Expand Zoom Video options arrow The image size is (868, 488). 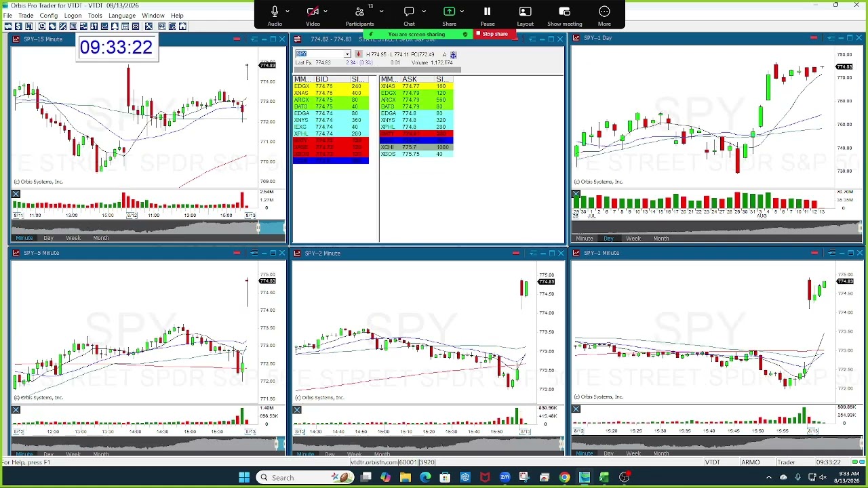325,11
